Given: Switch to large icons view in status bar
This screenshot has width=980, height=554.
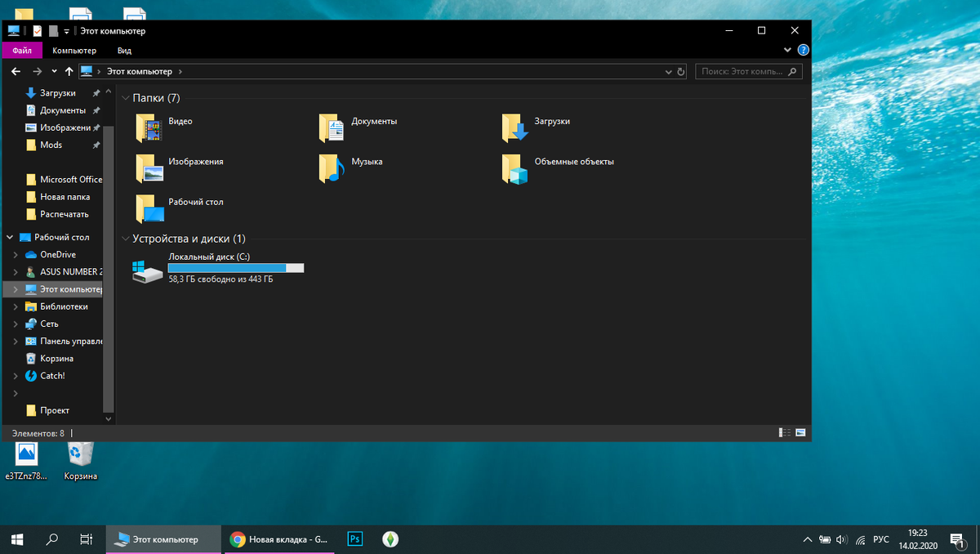Looking at the screenshot, I should click(x=800, y=432).
